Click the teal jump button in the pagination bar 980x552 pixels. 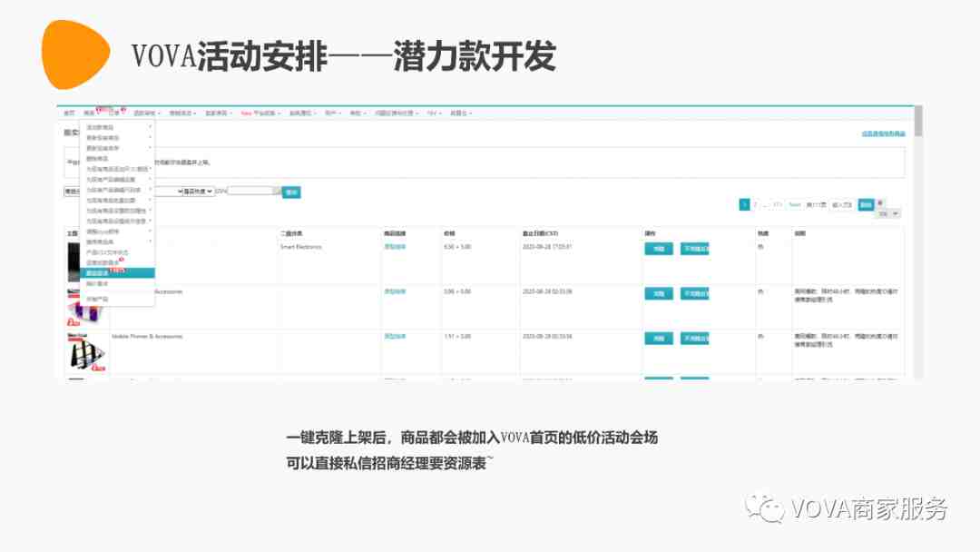tap(866, 204)
